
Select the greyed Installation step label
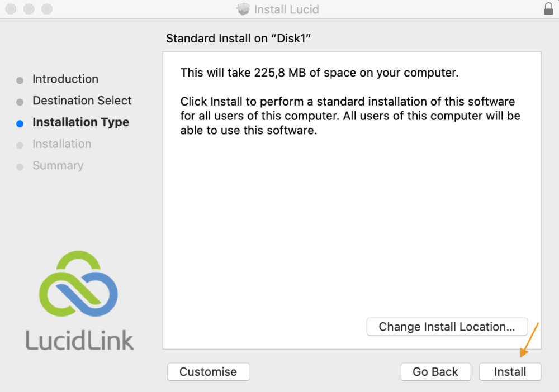pos(62,144)
